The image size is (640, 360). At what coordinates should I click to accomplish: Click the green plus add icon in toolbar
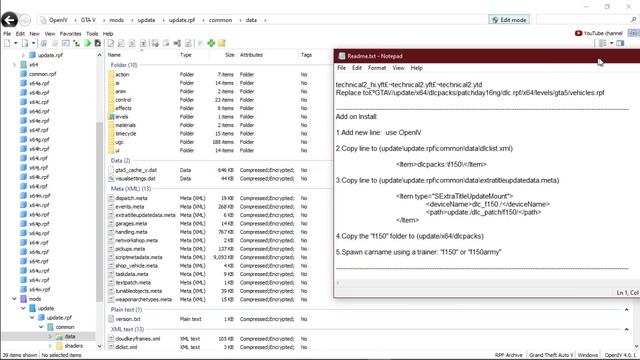click(211, 43)
